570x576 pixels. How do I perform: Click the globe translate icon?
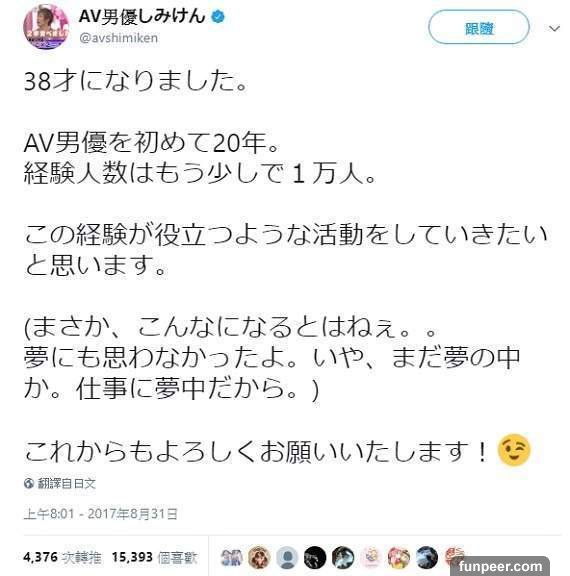[x=29, y=483]
